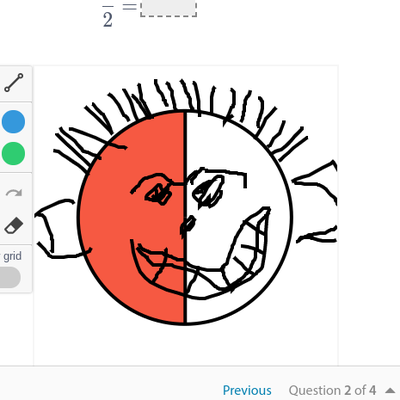This screenshot has width=400, height=400.
Task: Choose the blue color swatch
Action: click(13, 122)
